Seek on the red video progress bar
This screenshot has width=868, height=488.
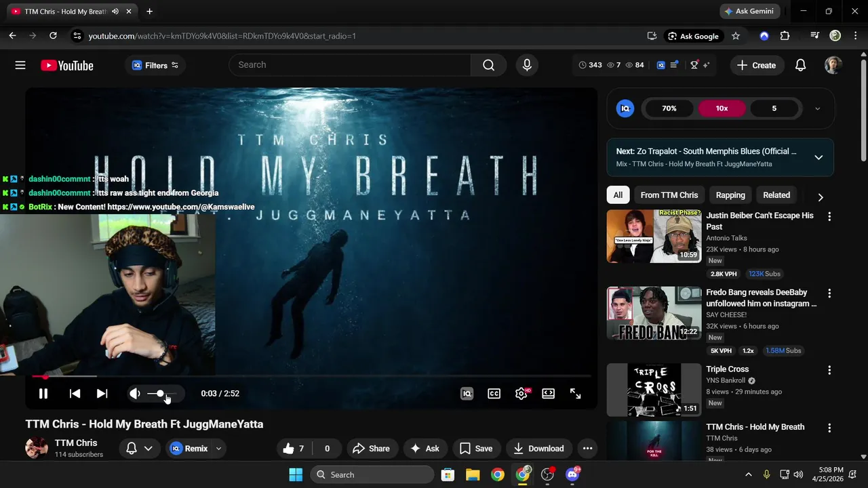[x=311, y=376]
